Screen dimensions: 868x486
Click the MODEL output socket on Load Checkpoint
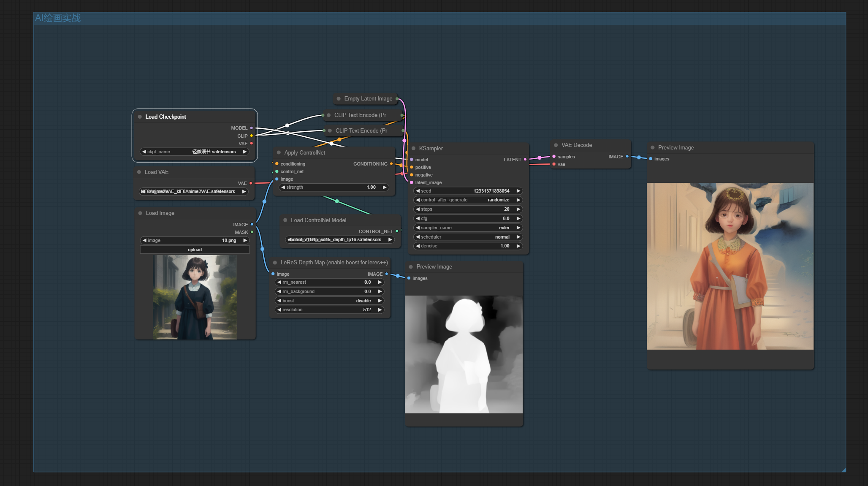[252, 128]
